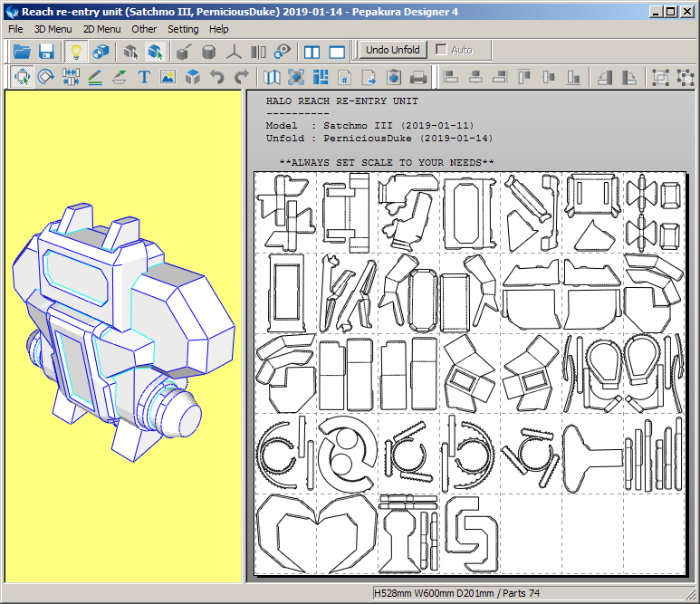Undo the last action arrow
Screen dimensions: 700x604
217,77
